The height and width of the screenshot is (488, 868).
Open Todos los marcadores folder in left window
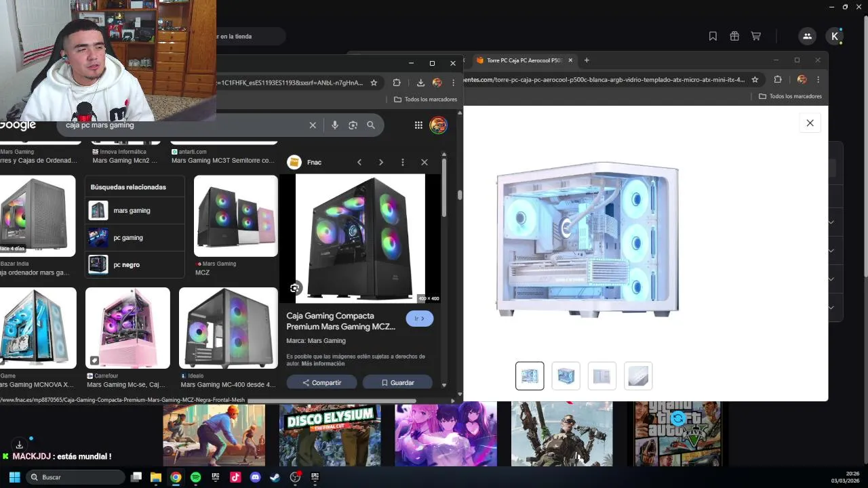pos(425,99)
